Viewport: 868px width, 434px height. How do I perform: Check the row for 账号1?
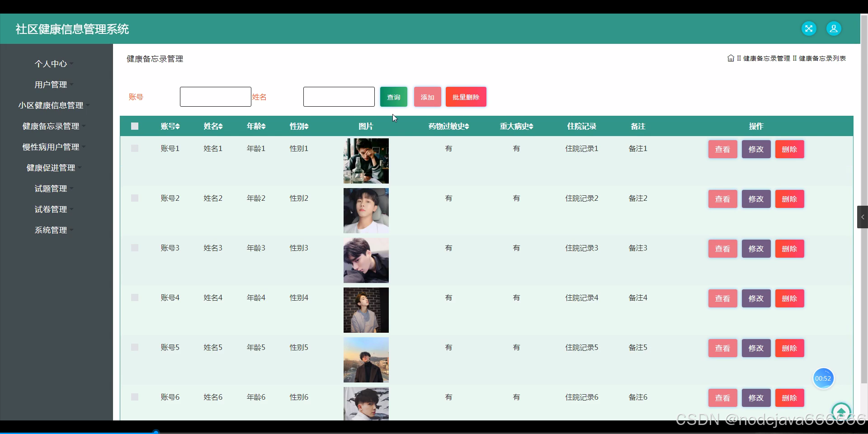pos(135,148)
